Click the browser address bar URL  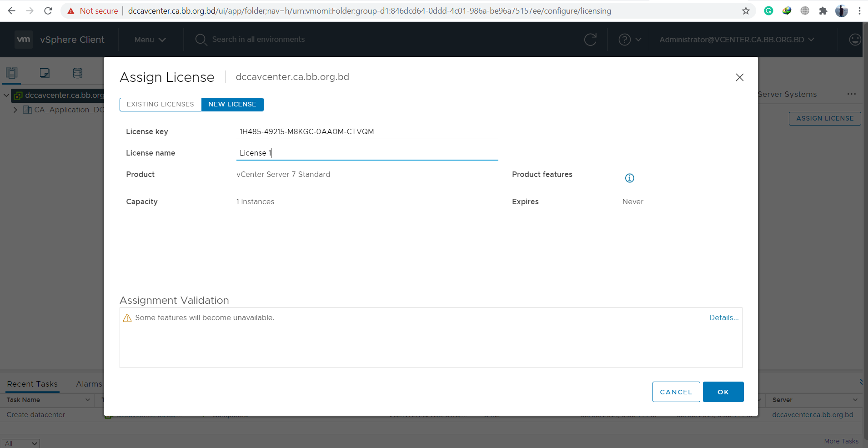[x=369, y=11]
